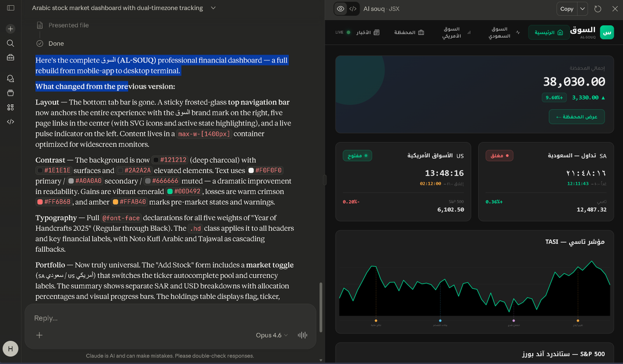Click the Presented file document icon

[x=40, y=25]
